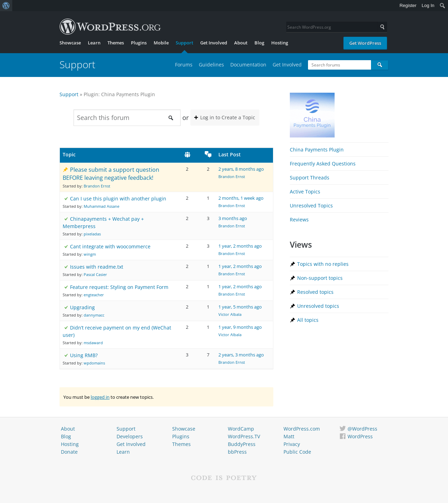Open Resolved topics view
Image resolution: width=448 pixels, height=503 pixels.
(315, 292)
